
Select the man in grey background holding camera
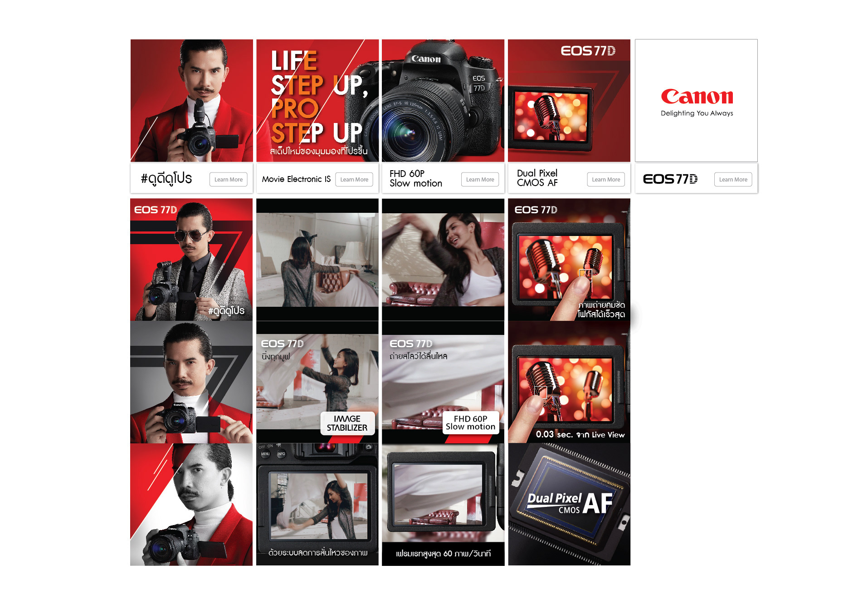coord(191,382)
